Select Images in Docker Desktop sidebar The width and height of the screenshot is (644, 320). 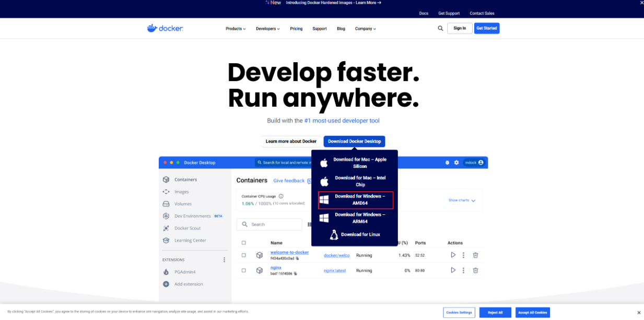tap(181, 192)
